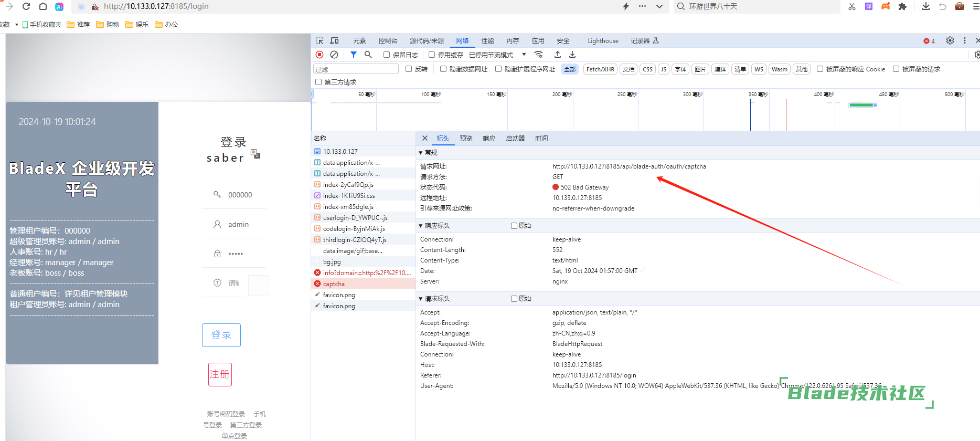Click export HAR download icon
The image size is (980, 441).
coord(572,55)
